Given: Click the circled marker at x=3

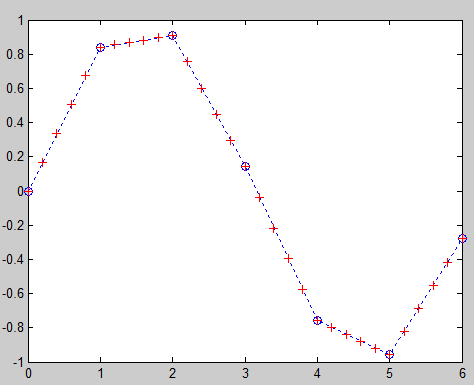Looking at the screenshot, I should 245,166.
